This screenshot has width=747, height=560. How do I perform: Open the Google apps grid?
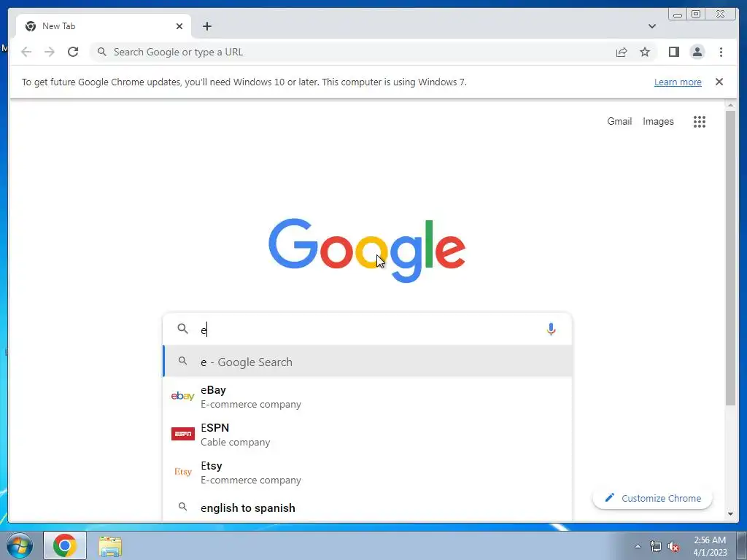click(699, 122)
